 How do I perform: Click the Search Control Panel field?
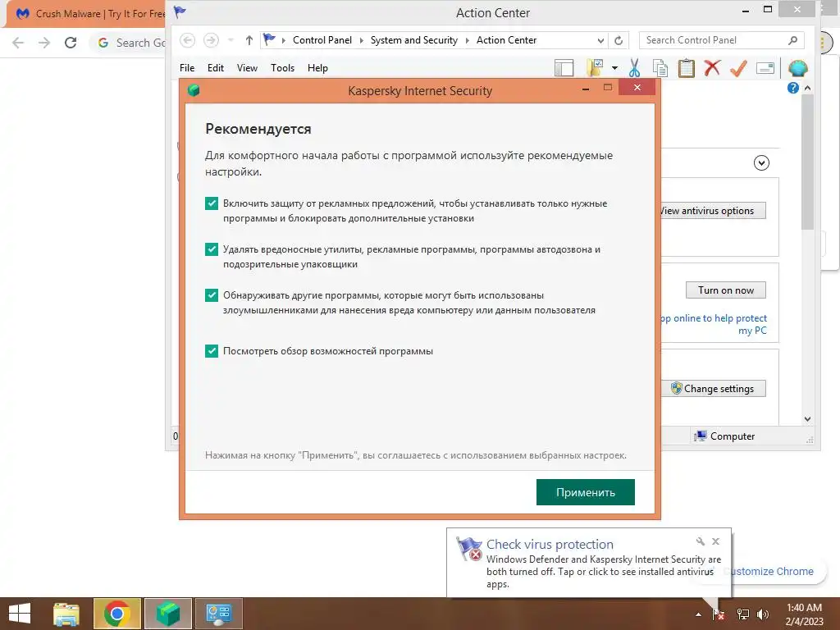[721, 40]
